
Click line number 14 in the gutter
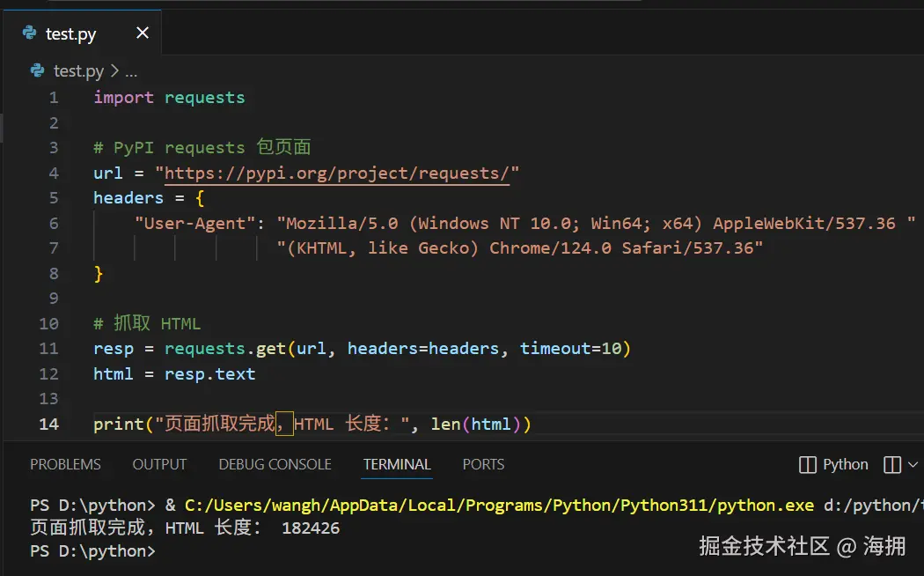point(49,424)
